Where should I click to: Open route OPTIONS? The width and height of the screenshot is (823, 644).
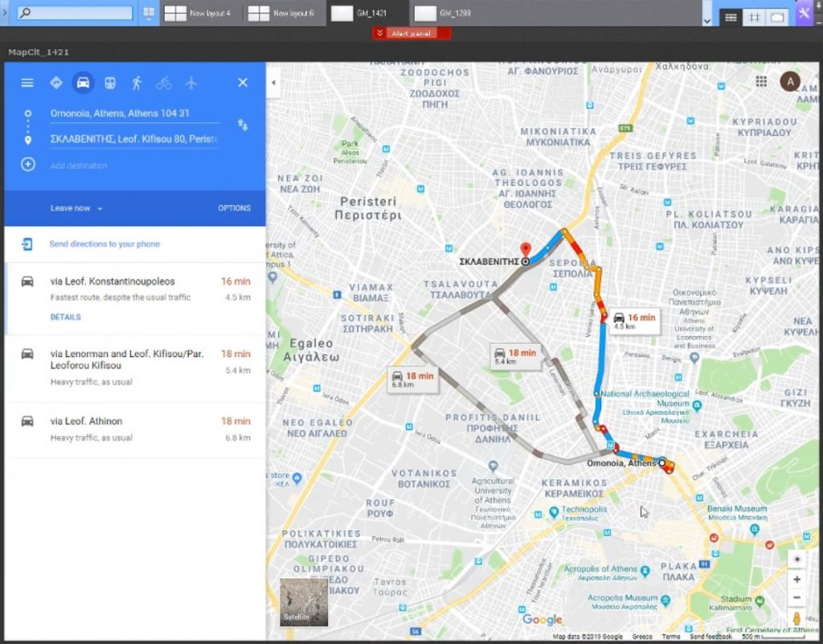click(x=234, y=208)
